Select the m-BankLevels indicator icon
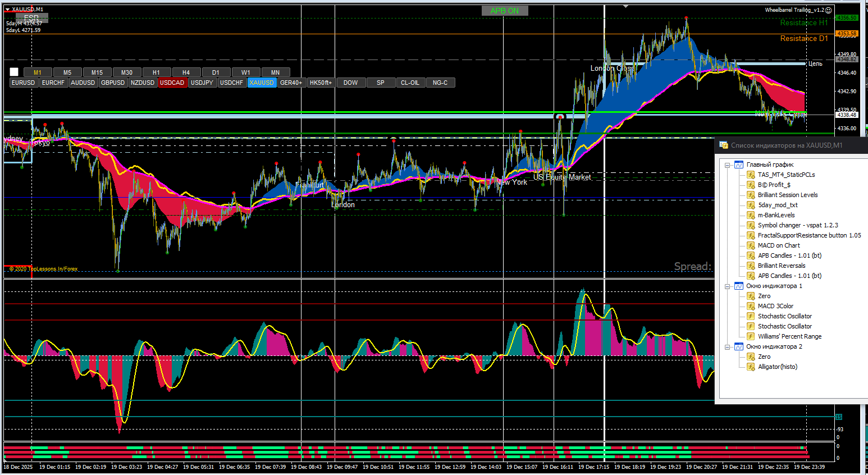This screenshot has height=475, width=868. (751, 215)
